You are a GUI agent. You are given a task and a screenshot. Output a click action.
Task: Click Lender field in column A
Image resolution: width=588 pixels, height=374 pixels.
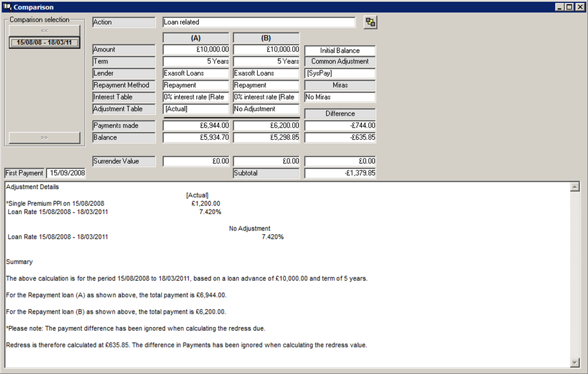196,74
